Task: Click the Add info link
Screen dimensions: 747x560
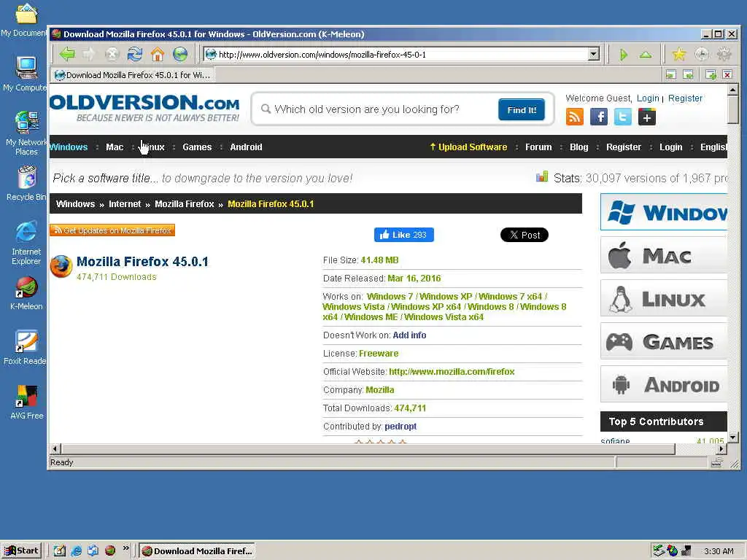Action: click(409, 335)
